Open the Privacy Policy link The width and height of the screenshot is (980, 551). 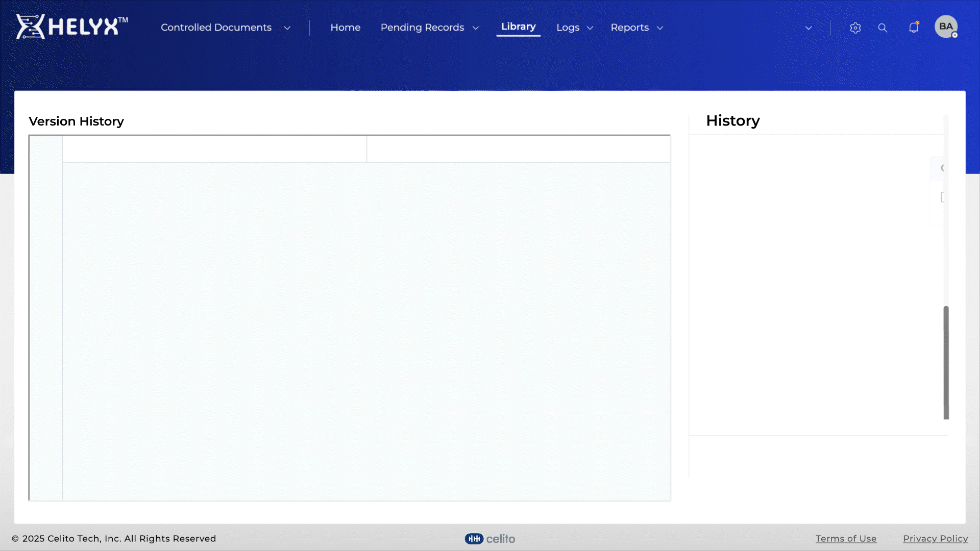tap(935, 539)
